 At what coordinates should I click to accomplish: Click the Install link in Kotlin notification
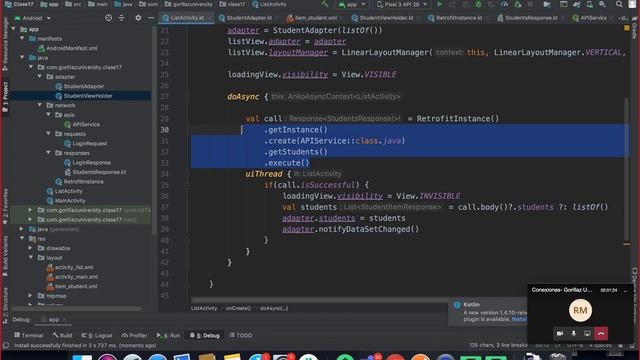[x=519, y=320]
